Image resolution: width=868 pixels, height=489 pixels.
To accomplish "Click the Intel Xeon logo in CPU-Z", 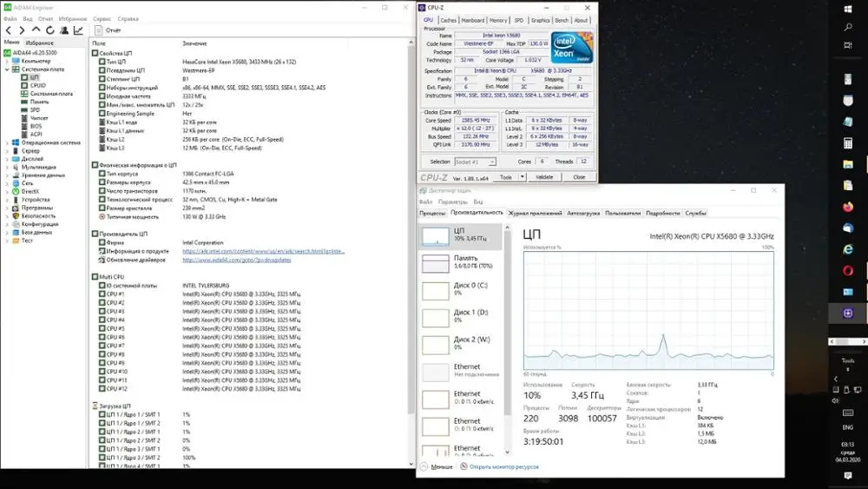I will pyautogui.click(x=572, y=48).
